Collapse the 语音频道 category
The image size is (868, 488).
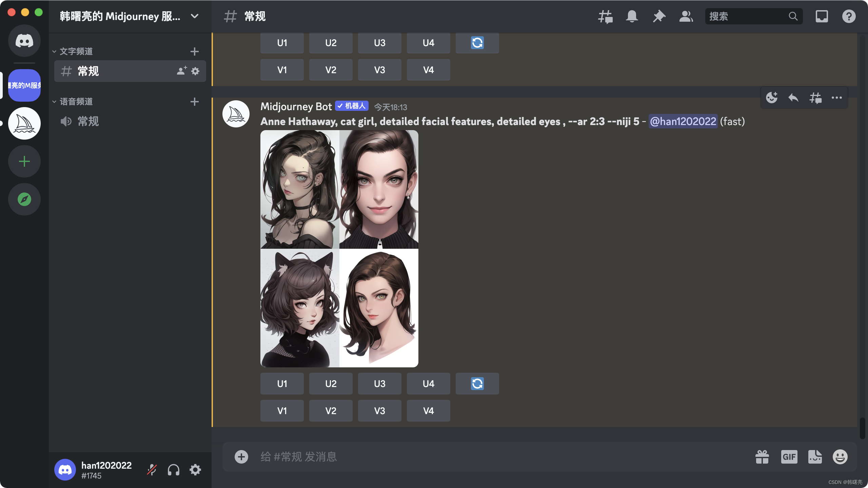tap(76, 102)
